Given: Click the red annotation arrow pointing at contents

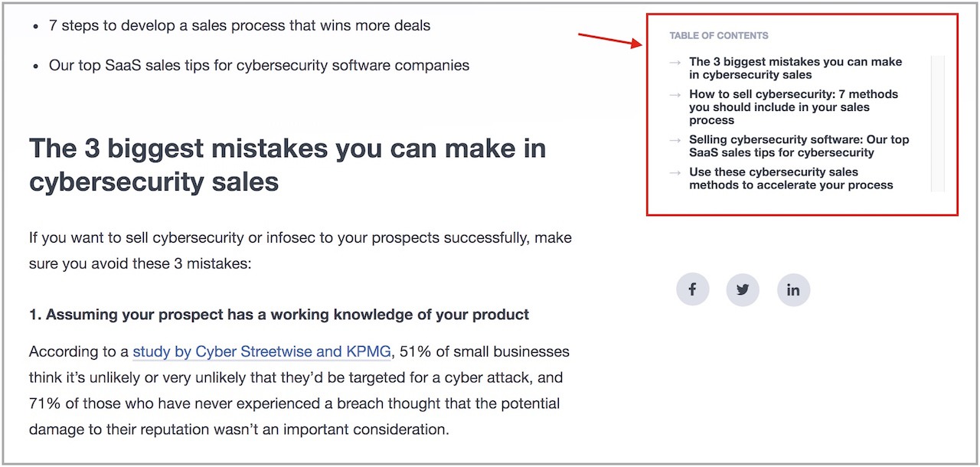Looking at the screenshot, I should [x=609, y=40].
